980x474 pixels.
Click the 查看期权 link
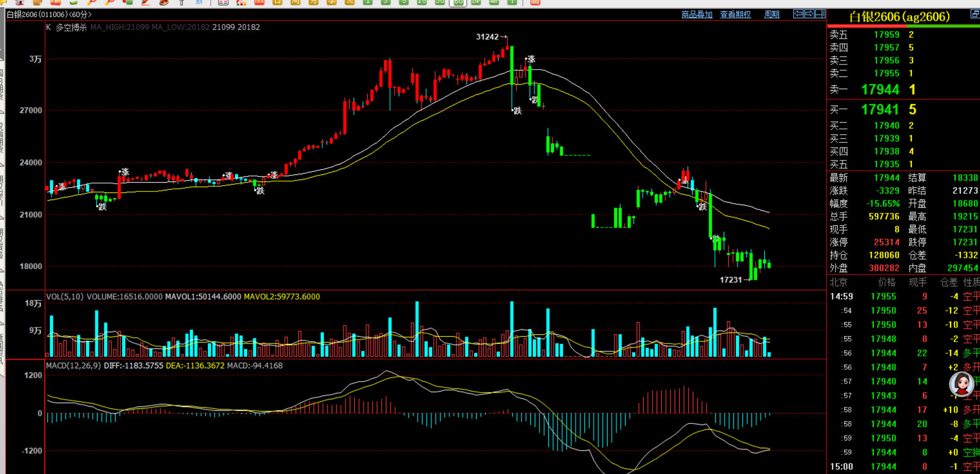click(736, 14)
